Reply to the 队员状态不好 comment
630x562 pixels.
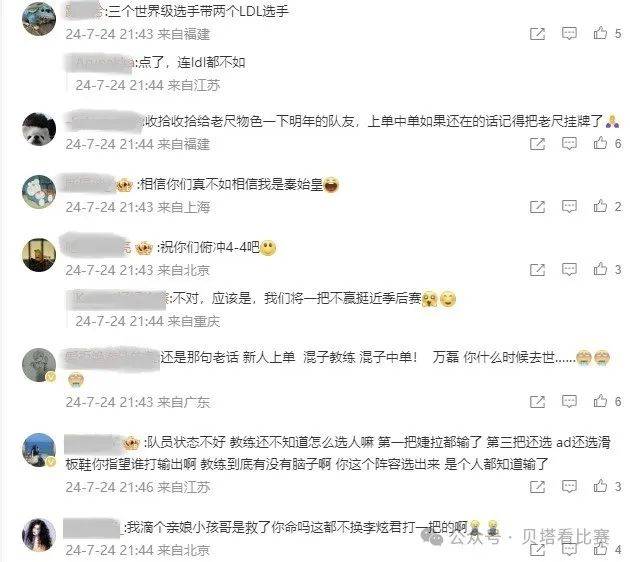point(569,487)
